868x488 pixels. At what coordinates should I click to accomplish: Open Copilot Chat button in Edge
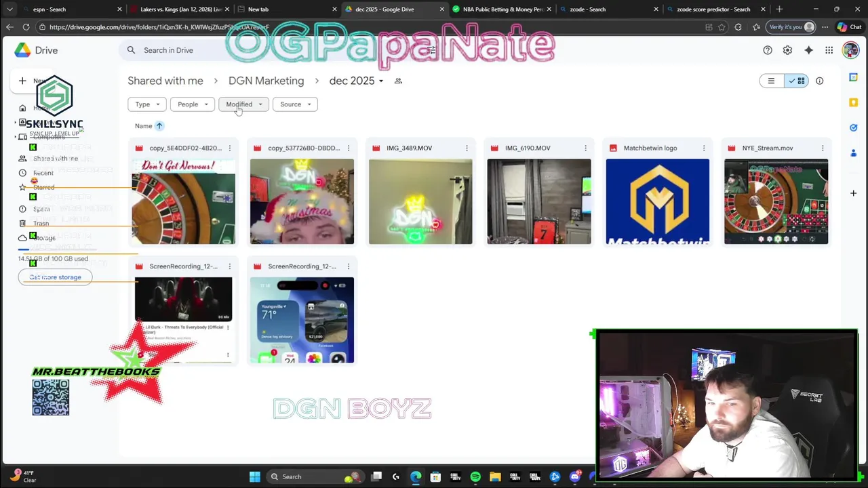coord(850,27)
